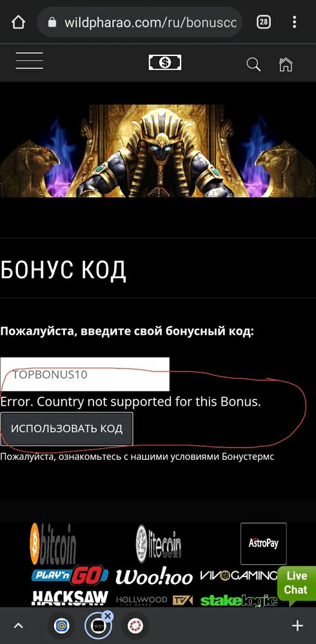Open the hamburger navigation menu

[x=30, y=61]
